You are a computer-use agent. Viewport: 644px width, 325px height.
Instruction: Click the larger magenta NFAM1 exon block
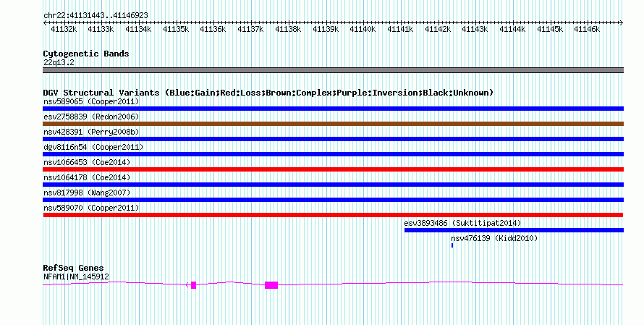coord(271,285)
